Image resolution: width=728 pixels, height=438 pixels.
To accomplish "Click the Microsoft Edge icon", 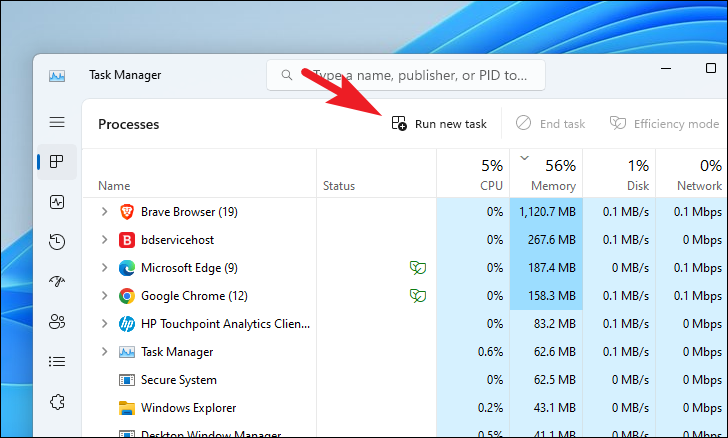I will click(127, 268).
